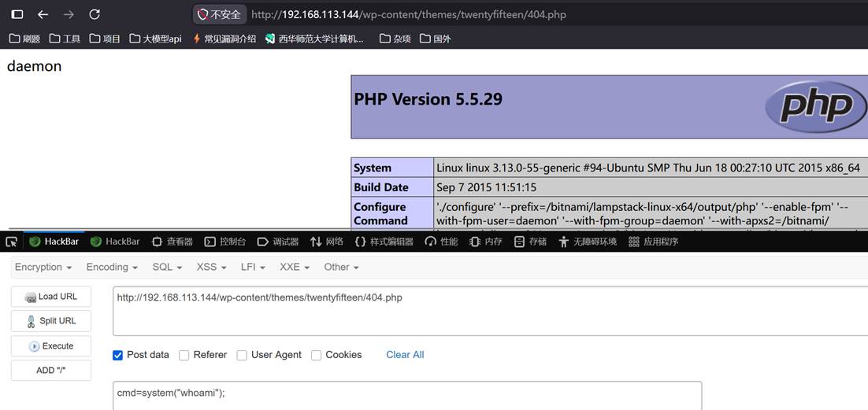868x410 pixels.
Task: Open the 网络 network tab
Action: pos(327,242)
